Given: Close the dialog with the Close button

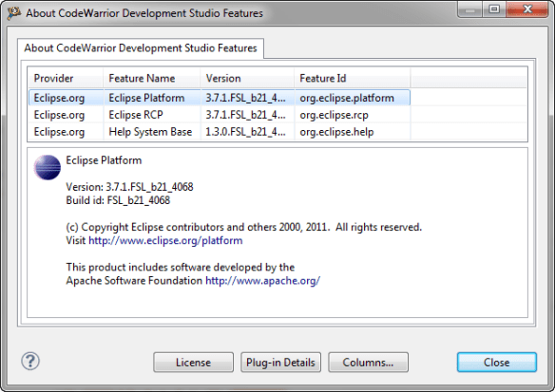Looking at the screenshot, I should coord(497,363).
